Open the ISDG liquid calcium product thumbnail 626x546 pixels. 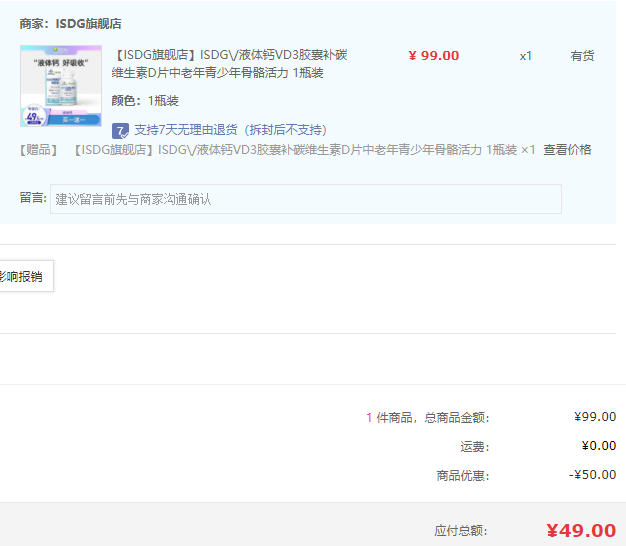coord(61,86)
